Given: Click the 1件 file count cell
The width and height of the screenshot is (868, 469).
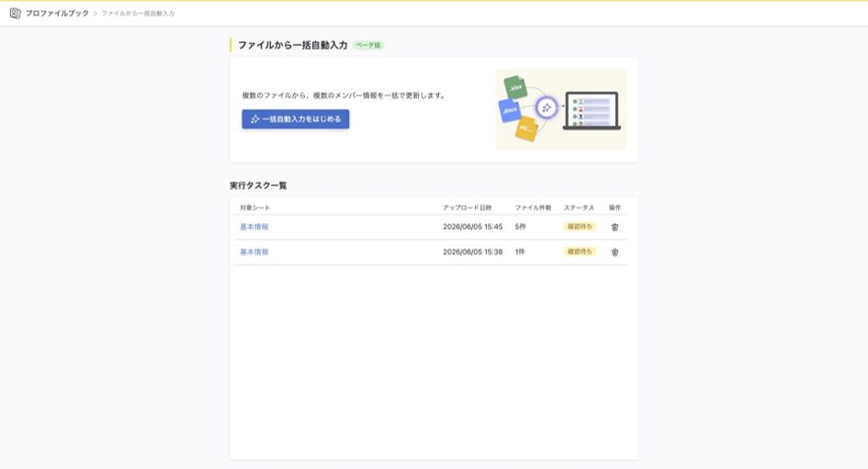Looking at the screenshot, I should point(520,251).
